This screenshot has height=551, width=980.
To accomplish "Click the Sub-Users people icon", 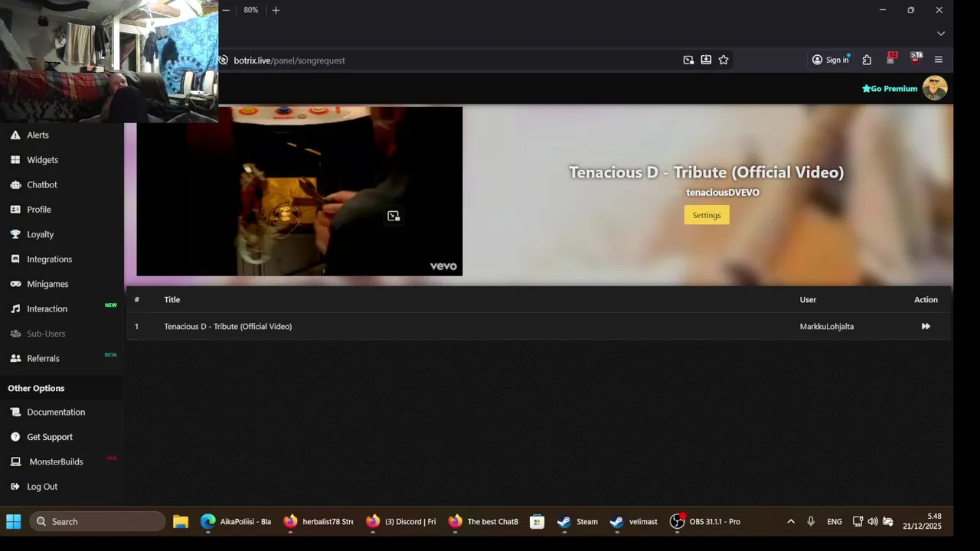I will 15,334.
